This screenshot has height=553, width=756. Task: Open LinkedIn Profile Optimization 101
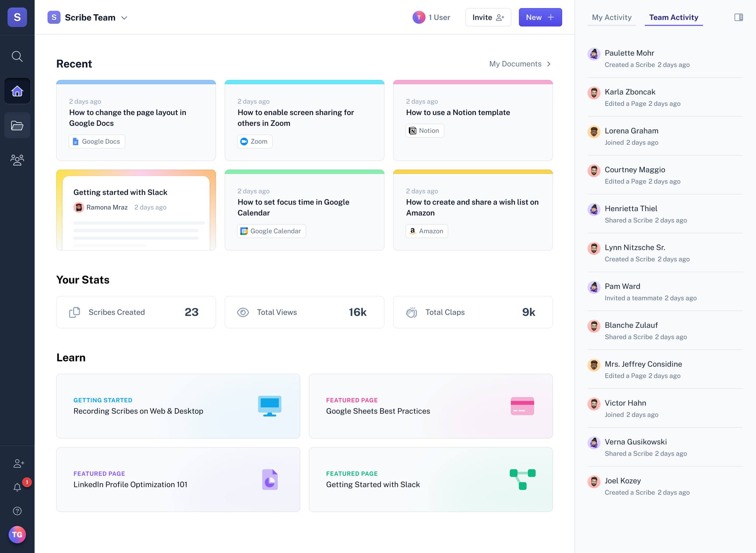coord(178,480)
